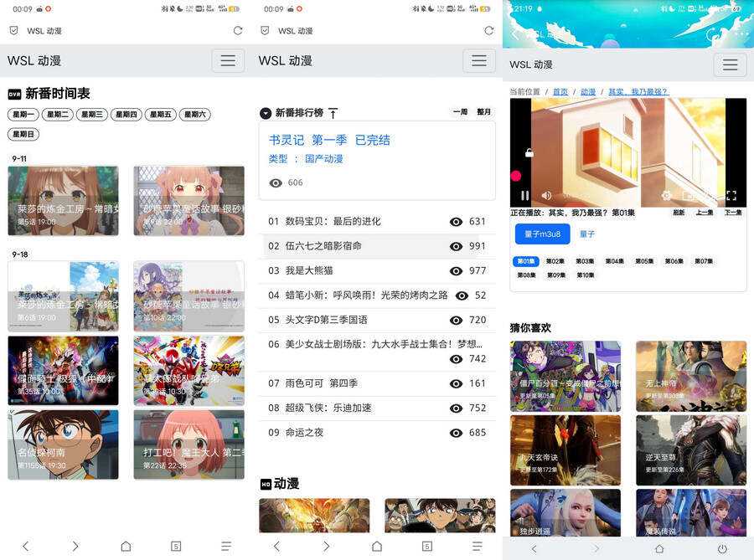Click the sort arrow next to 新番排行榜

(x=333, y=112)
